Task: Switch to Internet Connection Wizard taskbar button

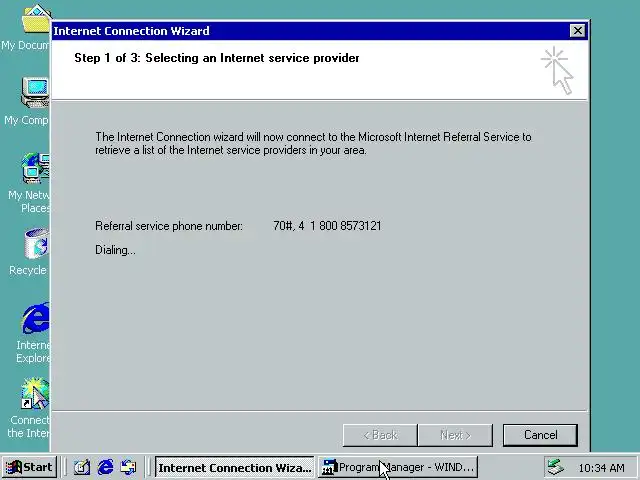Action: pos(235,467)
